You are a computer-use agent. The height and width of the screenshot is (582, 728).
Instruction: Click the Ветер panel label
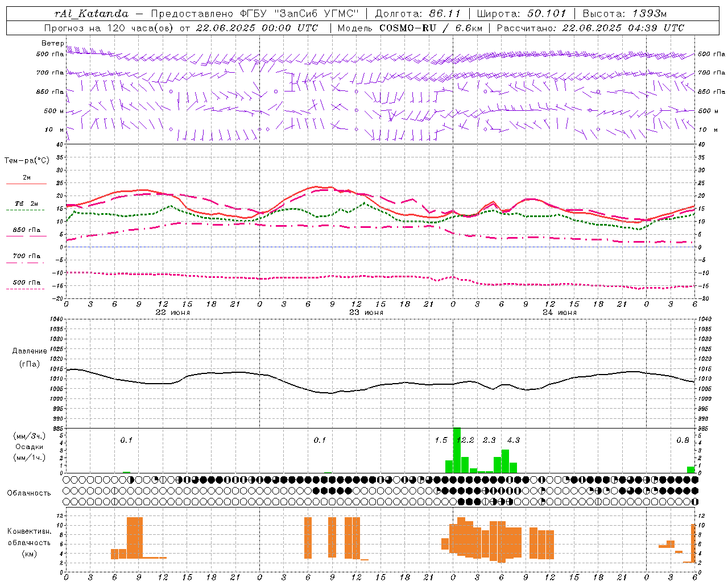pos(53,43)
